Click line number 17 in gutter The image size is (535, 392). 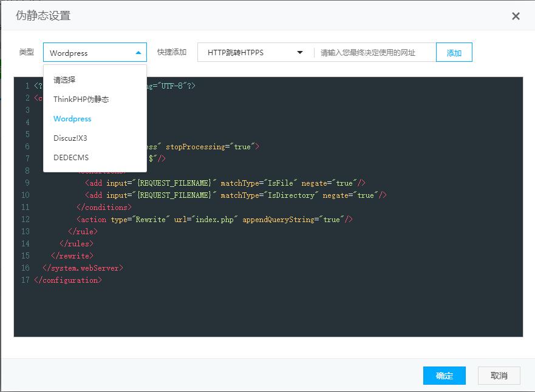click(25, 280)
